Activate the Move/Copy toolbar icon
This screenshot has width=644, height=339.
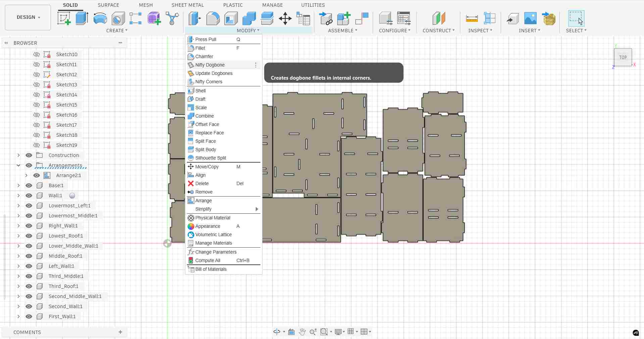285,18
